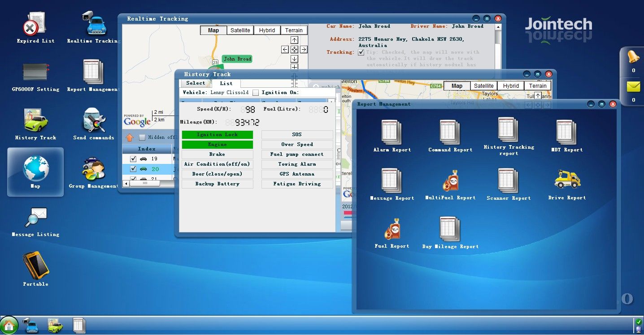Click taskbar Realtime Tracking car icon
Screen dimensions: 644x335
tap(30, 325)
